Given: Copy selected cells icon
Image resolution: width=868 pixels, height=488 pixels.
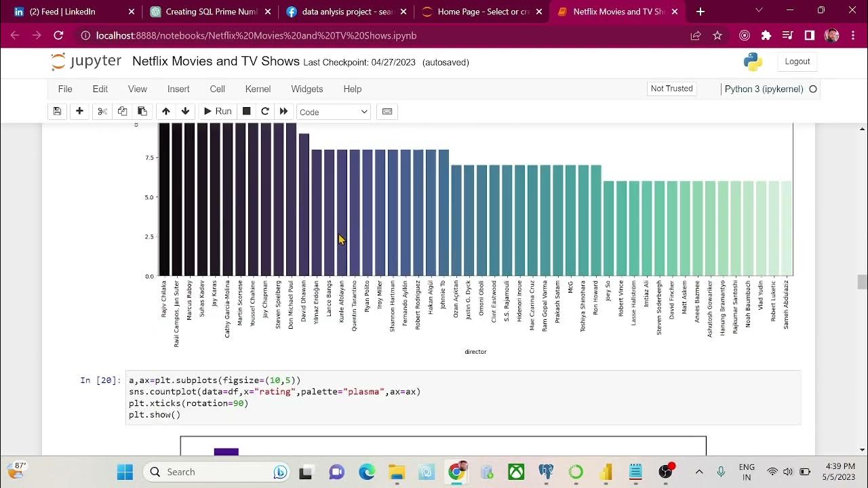Looking at the screenshot, I should (x=122, y=111).
